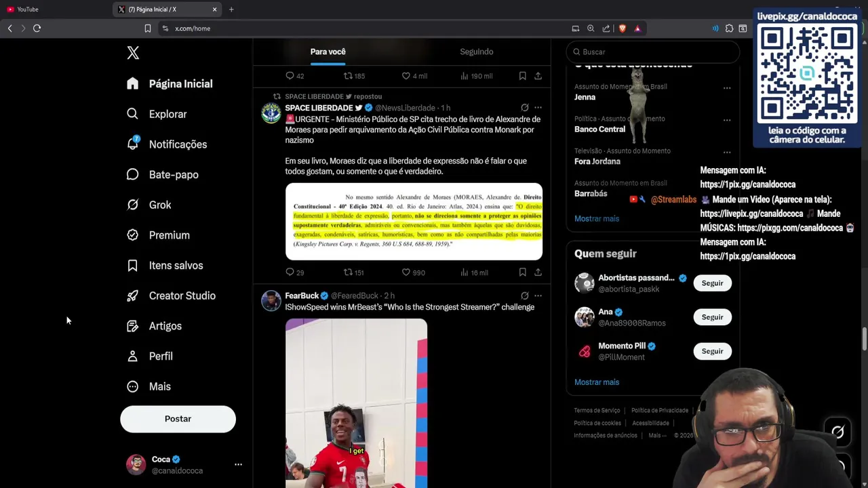Follow Ana with Seguir button
The height and width of the screenshot is (488, 868).
click(x=712, y=317)
